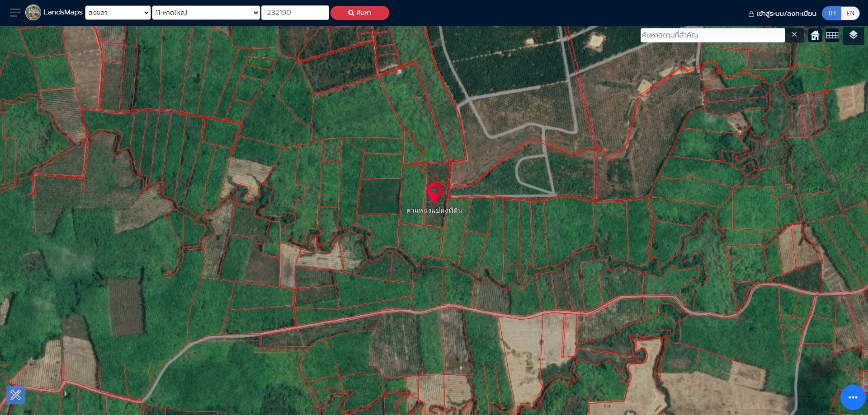The width and height of the screenshot is (868, 415).
Task: Click the home building icon
Action: (815, 35)
